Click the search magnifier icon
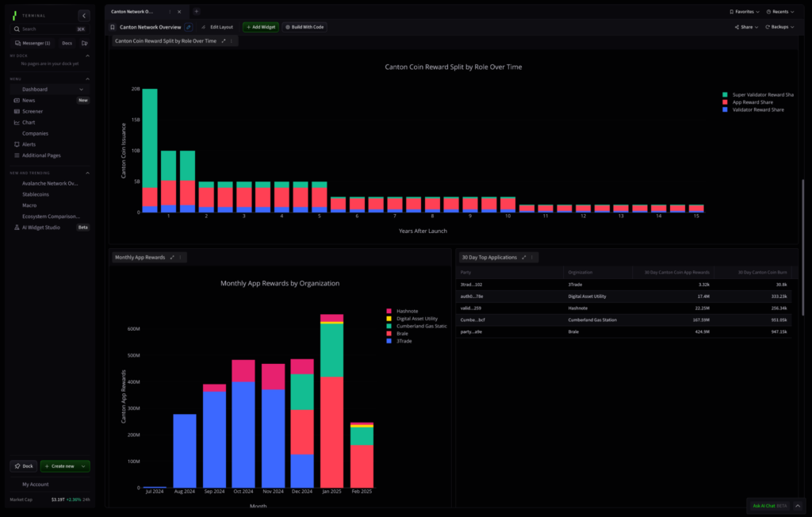 (x=17, y=29)
